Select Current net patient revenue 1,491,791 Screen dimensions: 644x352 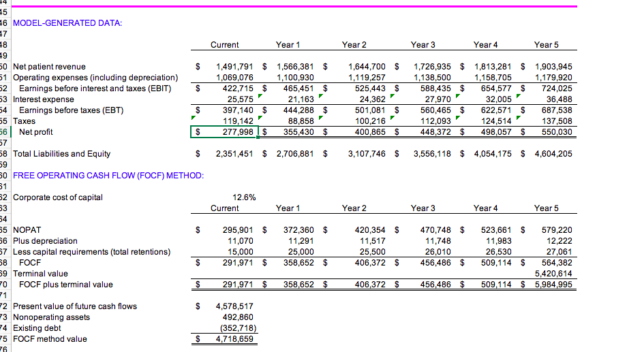(234, 67)
